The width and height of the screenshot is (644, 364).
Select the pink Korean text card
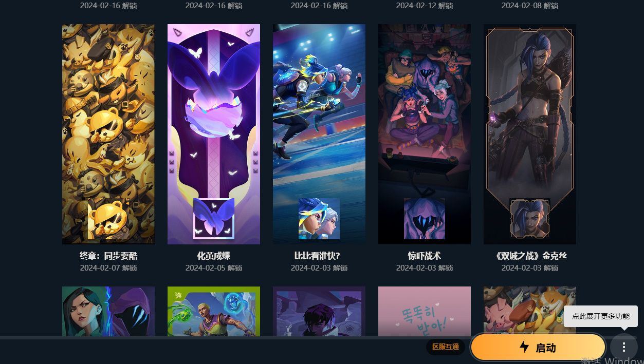[x=425, y=311]
